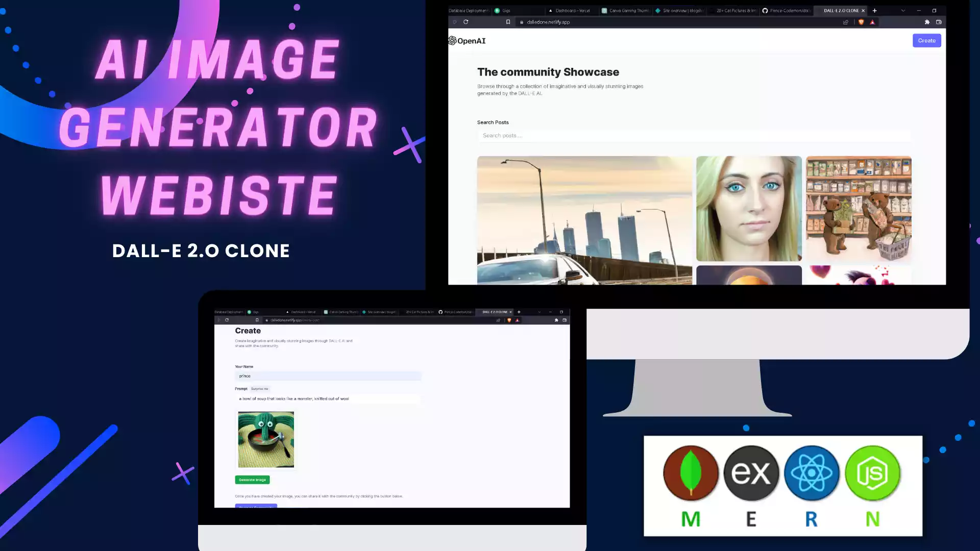Click Surprise me button next to Prompt
The height and width of the screenshot is (551, 980).
point(259,389)
